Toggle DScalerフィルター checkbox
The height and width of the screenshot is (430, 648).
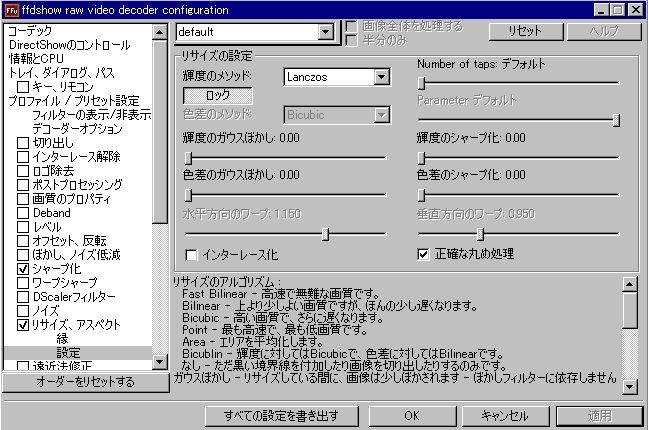coord(23,297)
